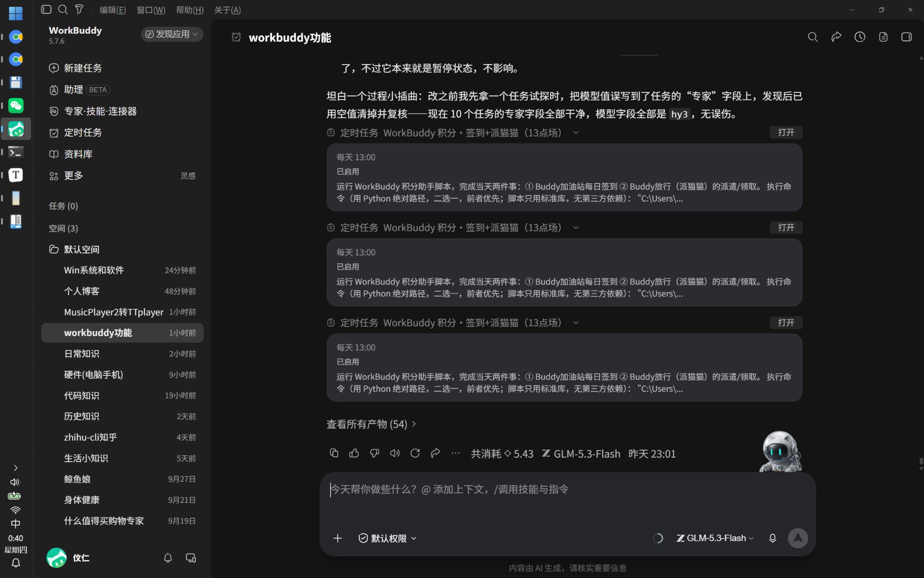
Task: Forward the reply with share arrow
Action: click(x=436, y=453)
